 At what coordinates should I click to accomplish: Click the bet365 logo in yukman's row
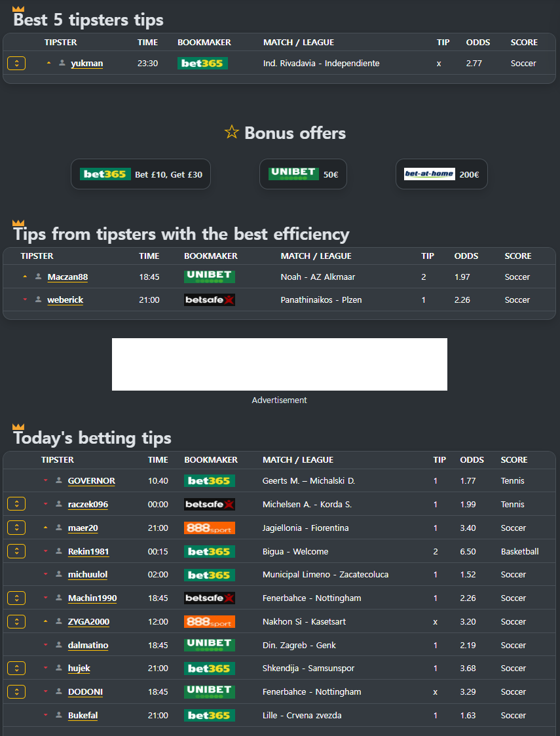(202, 64)
